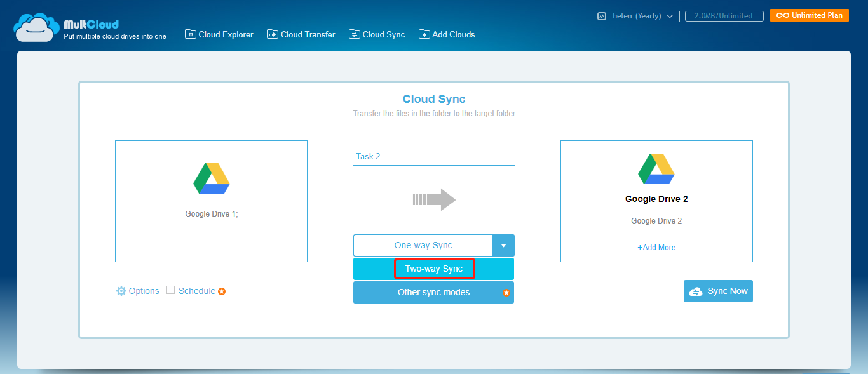This screenshot has width=868, height=374.
Task: Click the Schedule link text
Action: 197,291
